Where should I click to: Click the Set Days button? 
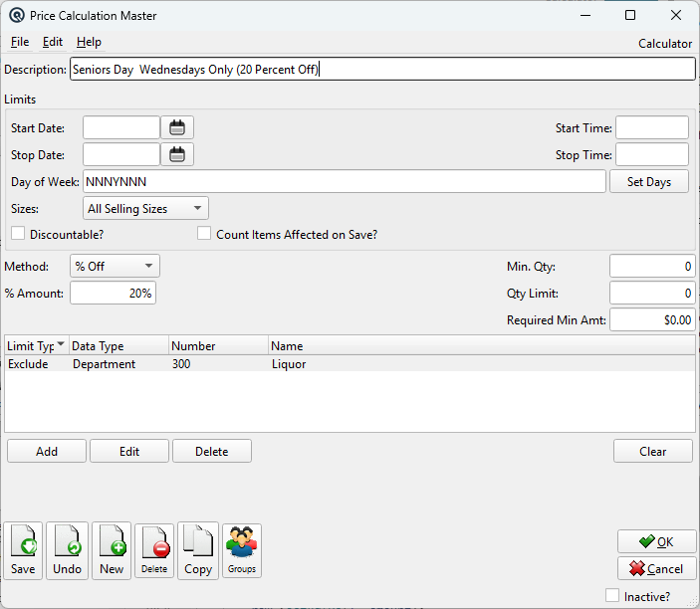tap(649, 181)
